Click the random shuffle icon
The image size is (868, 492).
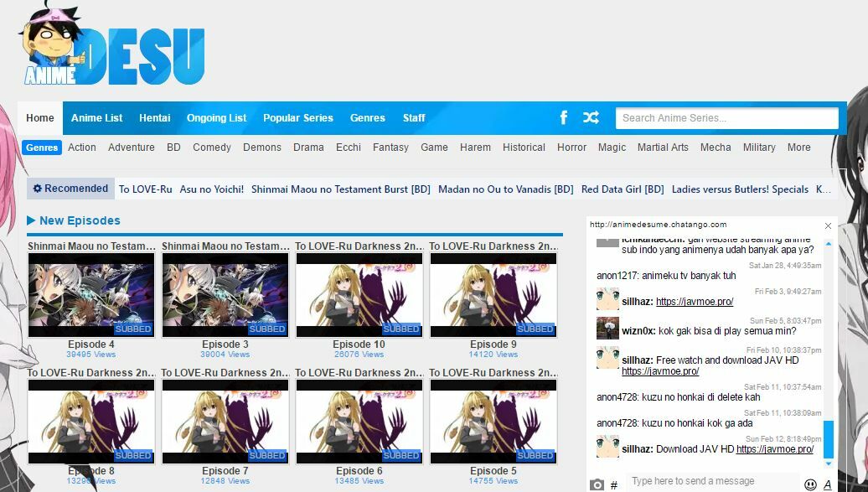(x=591, y=117)
